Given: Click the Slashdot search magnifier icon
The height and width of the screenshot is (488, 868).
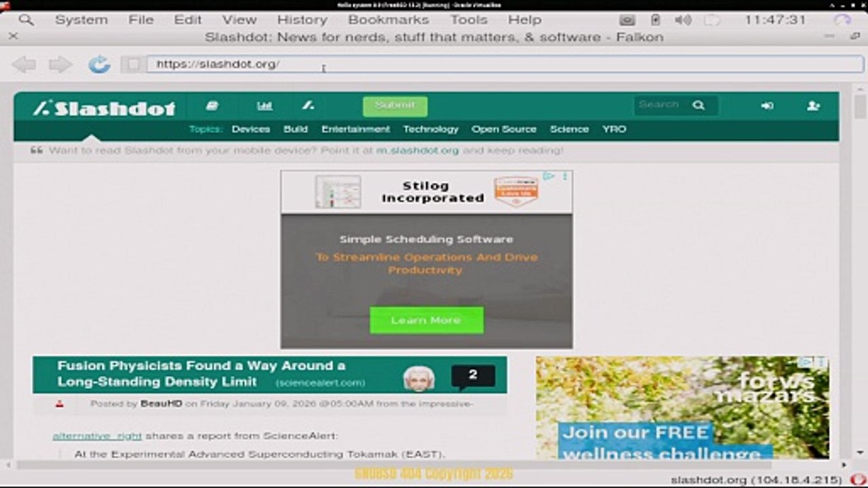Looking at the screenshot, I should tap(698, 105).
